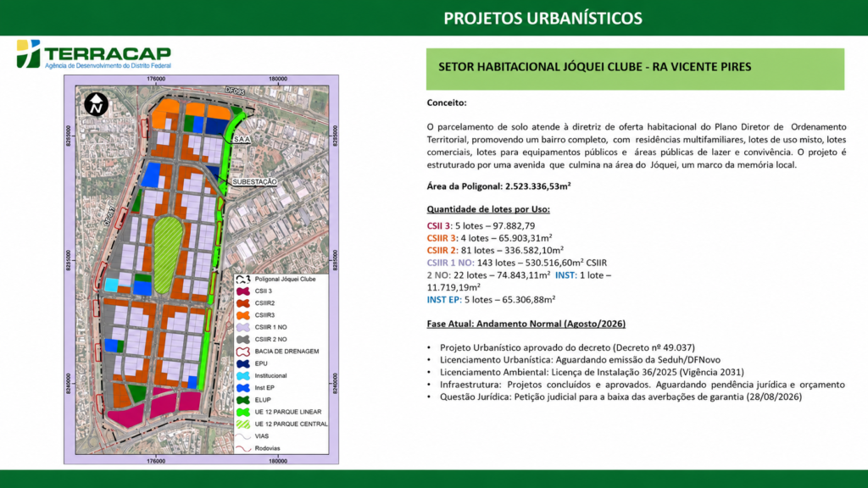Click the CSII 3 legend swatch
The image size is (868, 488).
click(x=243, y=291)
